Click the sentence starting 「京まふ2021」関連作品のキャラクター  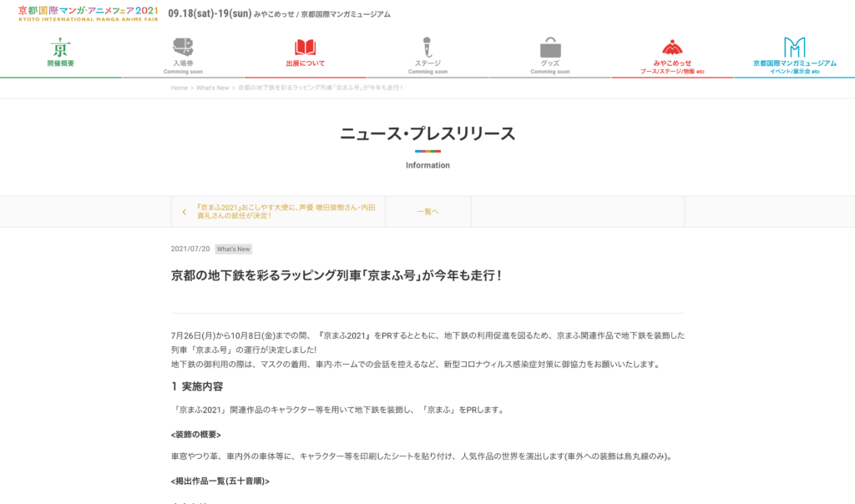(339, 410)
